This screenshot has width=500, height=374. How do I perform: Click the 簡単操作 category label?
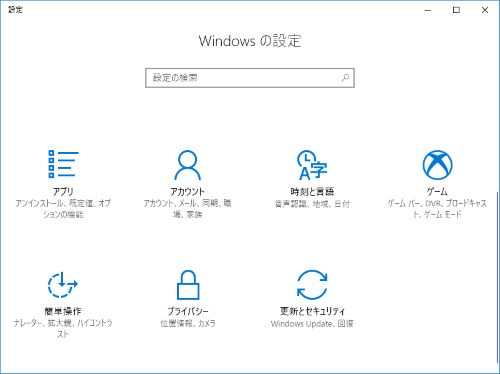click(x=63, y=311)
